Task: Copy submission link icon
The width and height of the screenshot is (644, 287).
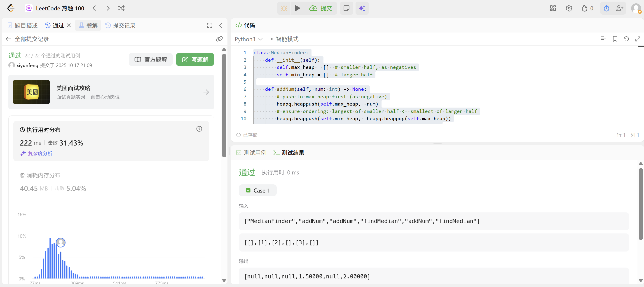Action: 219,39
